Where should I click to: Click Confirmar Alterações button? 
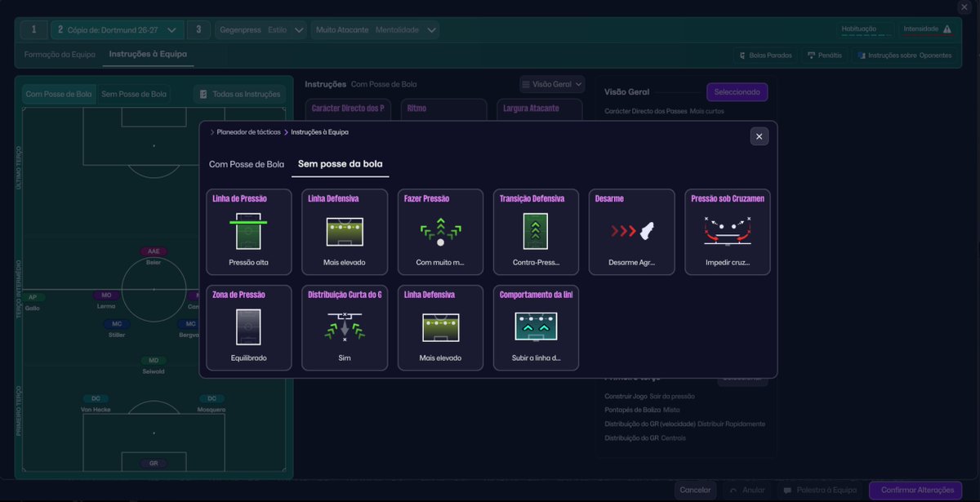click(x=916, y=491)
